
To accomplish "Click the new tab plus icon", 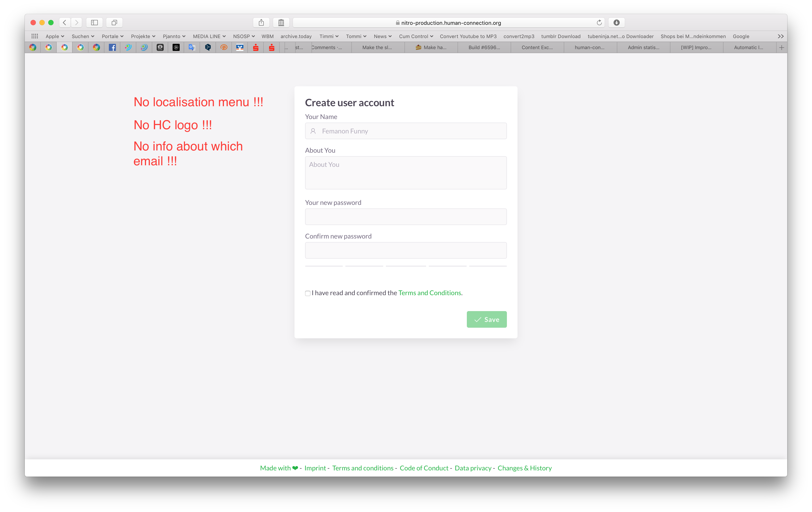I will (x=782, y=48).
